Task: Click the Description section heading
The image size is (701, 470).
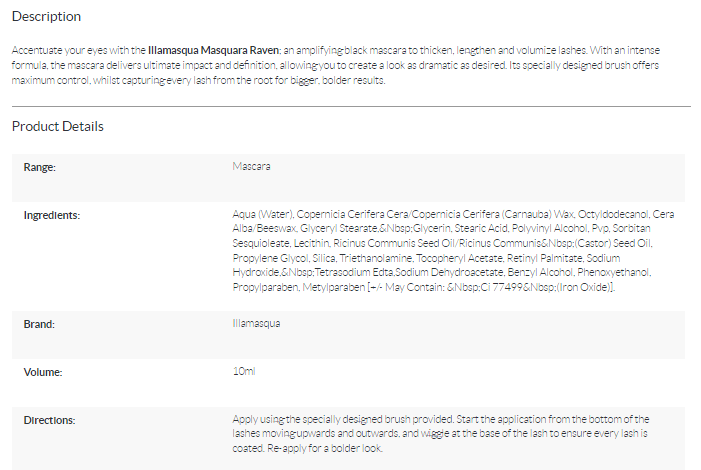Action: coord(47,17)
